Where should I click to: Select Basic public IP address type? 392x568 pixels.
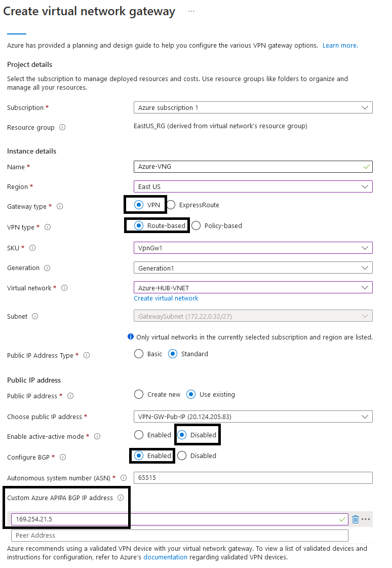tap(139, 354)
